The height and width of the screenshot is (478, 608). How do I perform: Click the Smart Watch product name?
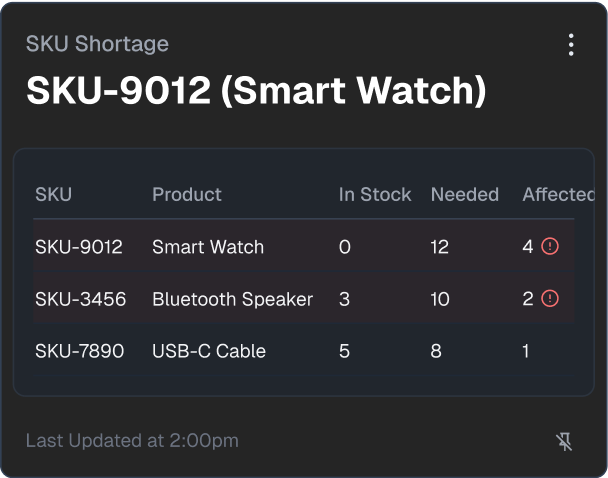point(208,247)
